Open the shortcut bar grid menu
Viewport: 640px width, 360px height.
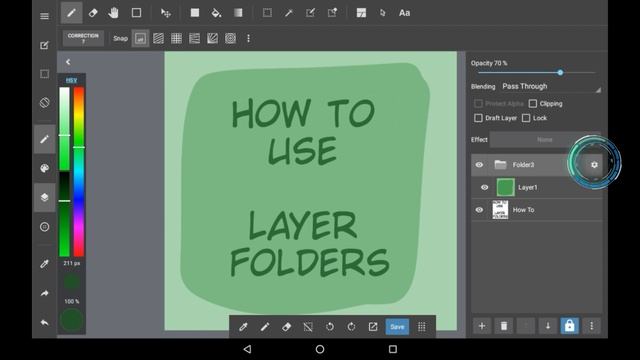tap(422, 327)
